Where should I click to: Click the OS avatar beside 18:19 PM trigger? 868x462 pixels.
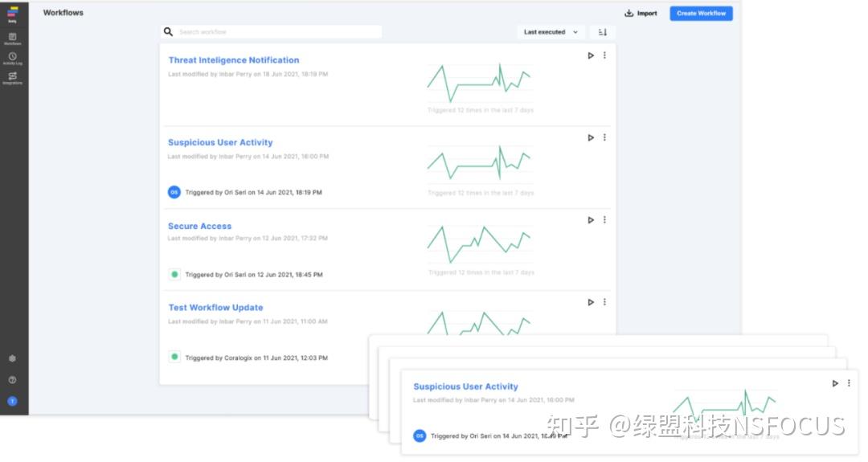pos(174,192)
